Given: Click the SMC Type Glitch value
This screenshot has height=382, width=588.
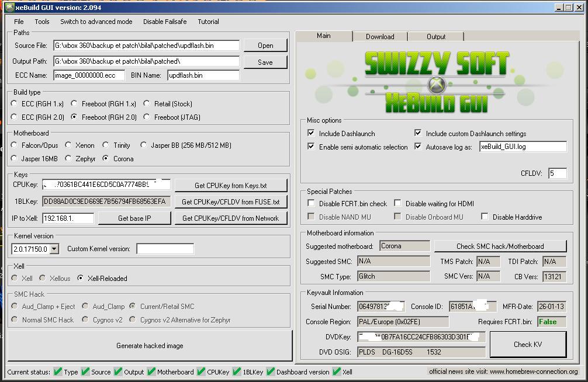Looking at the screenshot, I should pos(393,276).
